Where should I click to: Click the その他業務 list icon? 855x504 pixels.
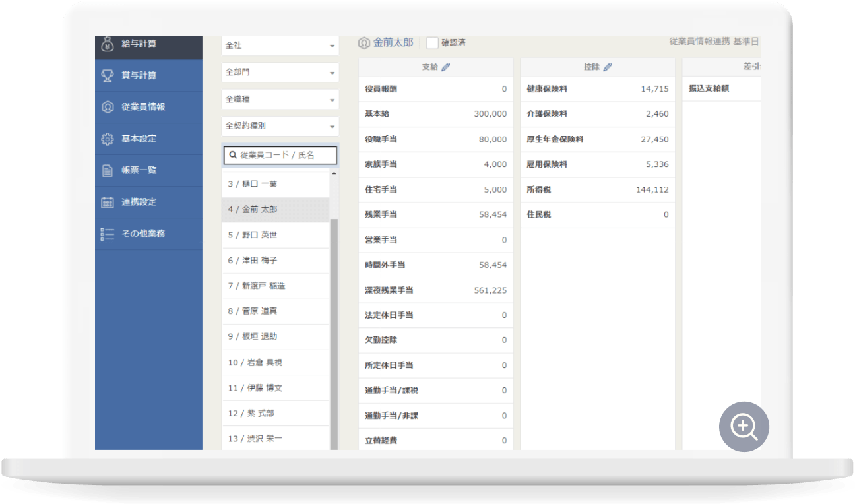[x=108, y=234]
